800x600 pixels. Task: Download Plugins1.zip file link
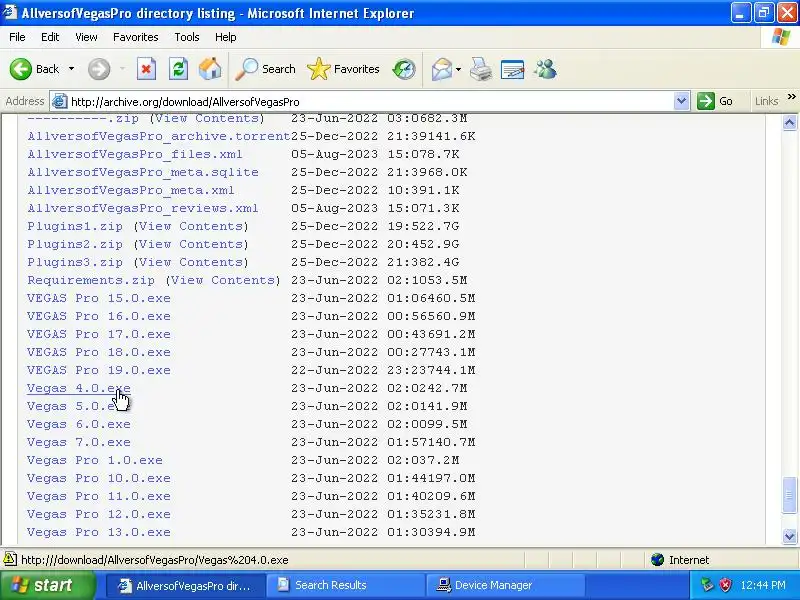point(75,226)
